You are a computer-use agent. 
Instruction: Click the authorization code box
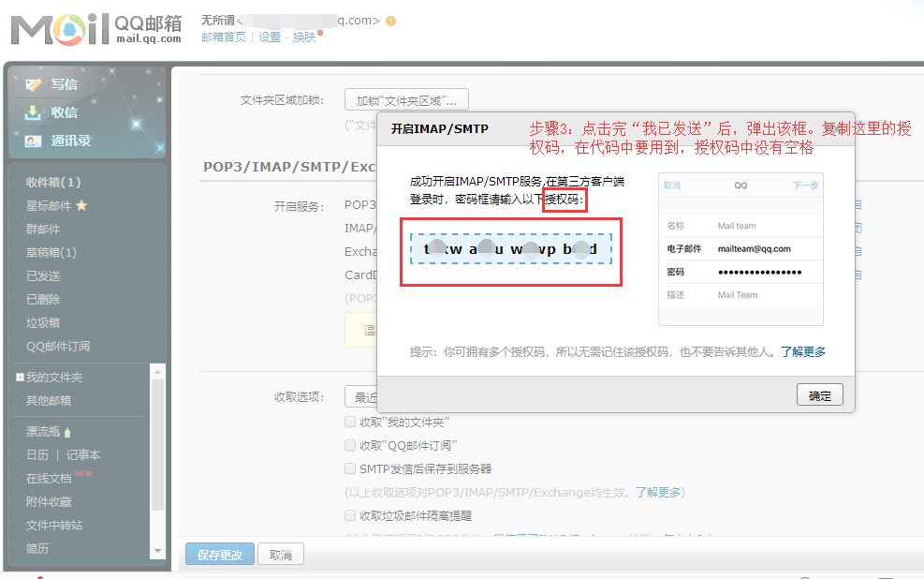pos(511,249)
